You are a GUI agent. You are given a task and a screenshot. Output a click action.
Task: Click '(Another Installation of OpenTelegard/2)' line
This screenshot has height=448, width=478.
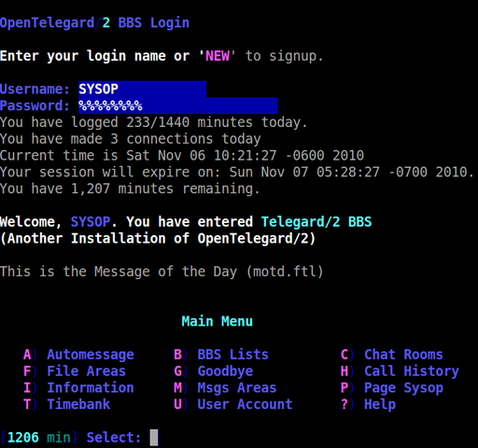[158, 238]
